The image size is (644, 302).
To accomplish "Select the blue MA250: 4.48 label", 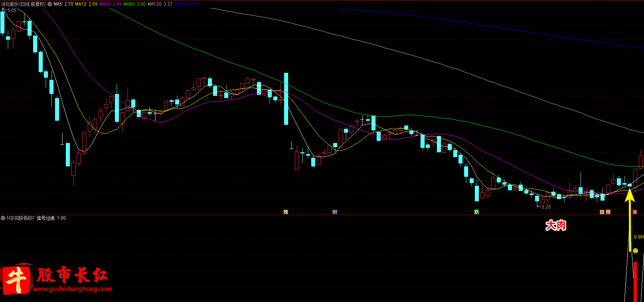I will tap(187, 4).
